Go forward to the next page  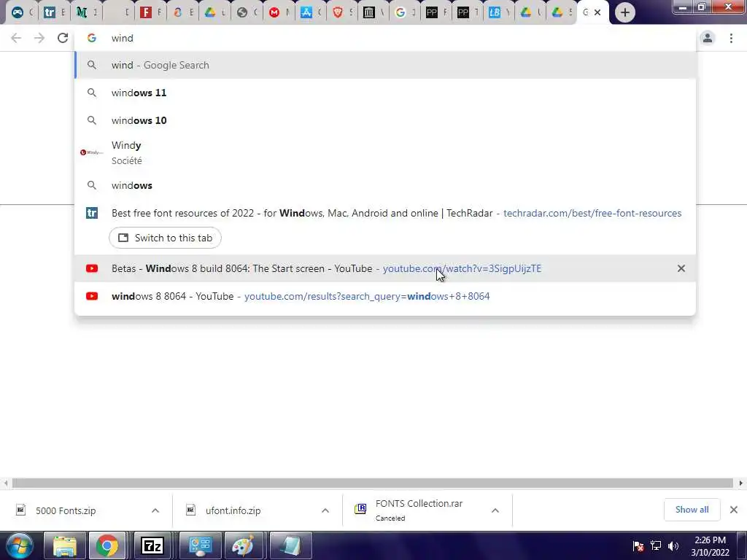(x=39, y=38)
